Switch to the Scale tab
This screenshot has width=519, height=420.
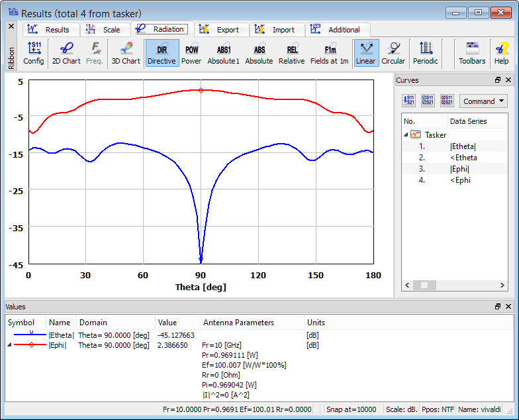(x=105, y=30)
